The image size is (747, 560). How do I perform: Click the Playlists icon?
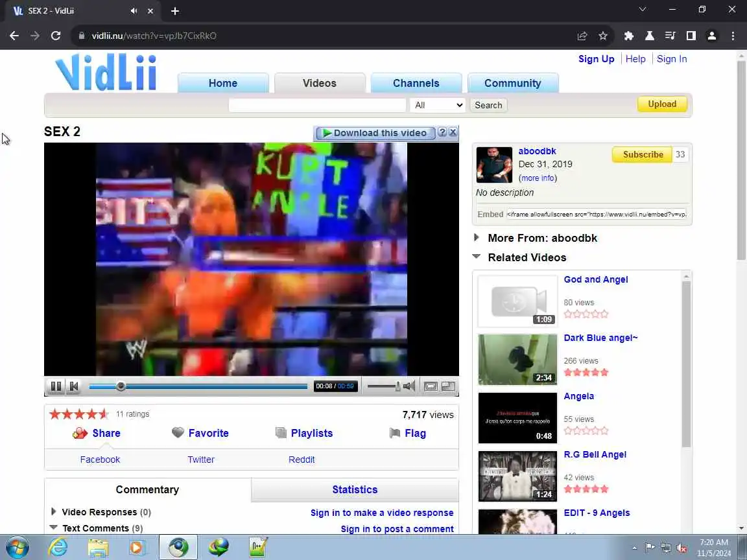point(281,433)
